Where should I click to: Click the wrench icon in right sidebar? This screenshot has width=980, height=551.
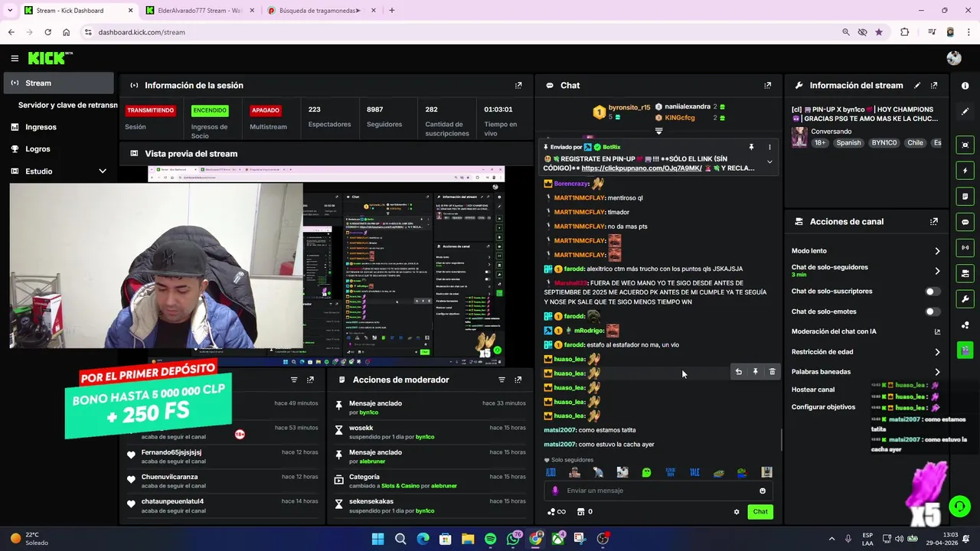[x=965, y=299]
